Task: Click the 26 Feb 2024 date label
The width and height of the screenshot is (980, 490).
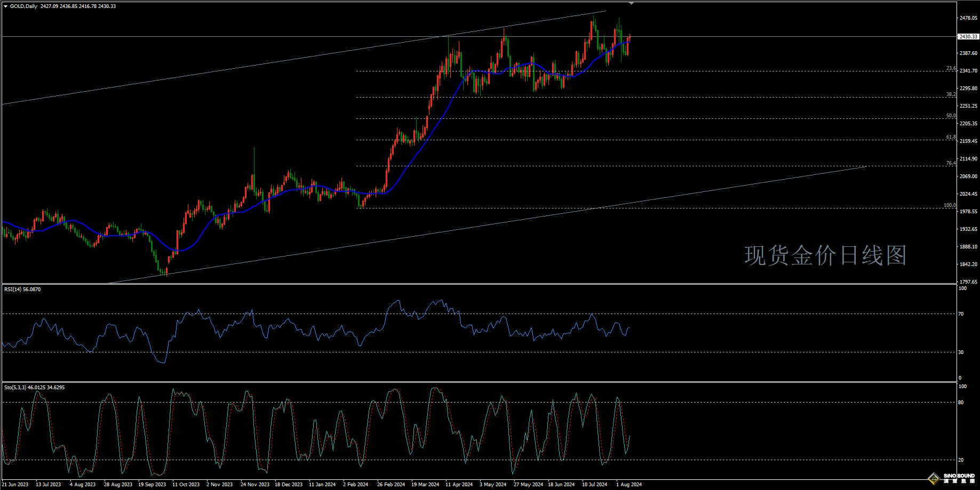Action: tap(391, 485)
